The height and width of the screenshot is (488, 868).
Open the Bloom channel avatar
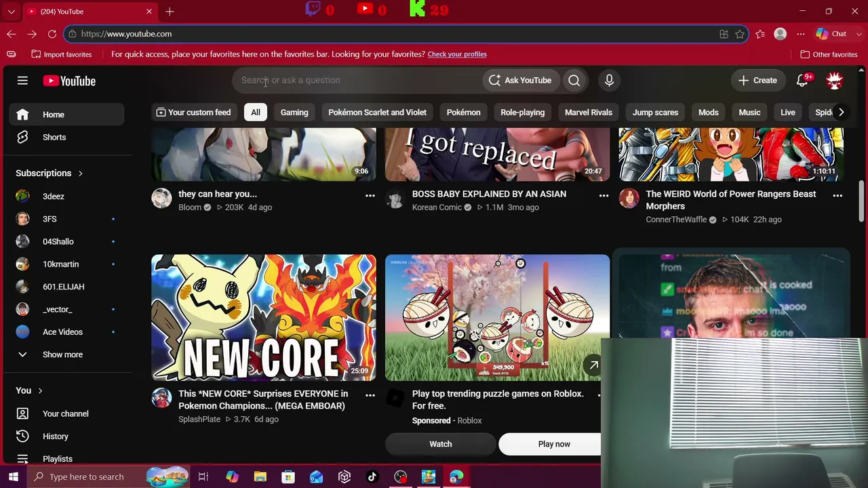pyautogui.click(x=161, y=198)
